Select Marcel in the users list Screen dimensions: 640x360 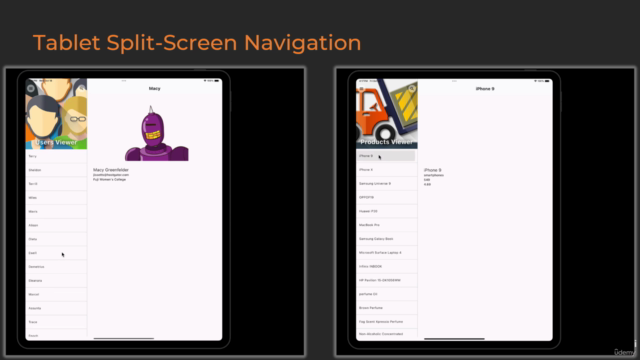point(56,294)
